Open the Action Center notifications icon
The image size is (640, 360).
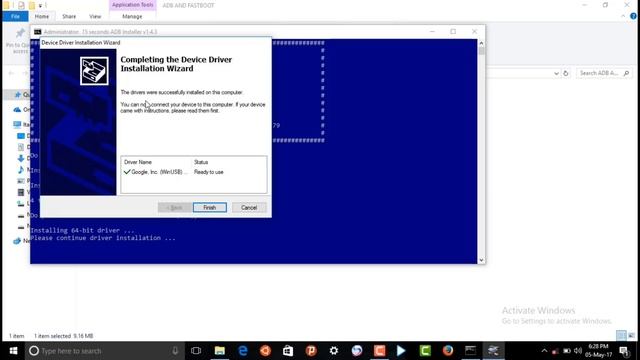click(624, 351)
